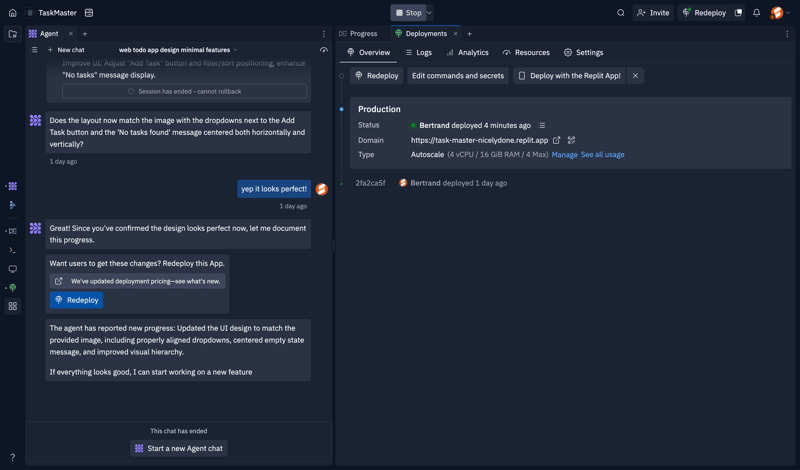Screen dimensions: 800x470
Task: Open deployment status details list icon
Action: (542, 126)
